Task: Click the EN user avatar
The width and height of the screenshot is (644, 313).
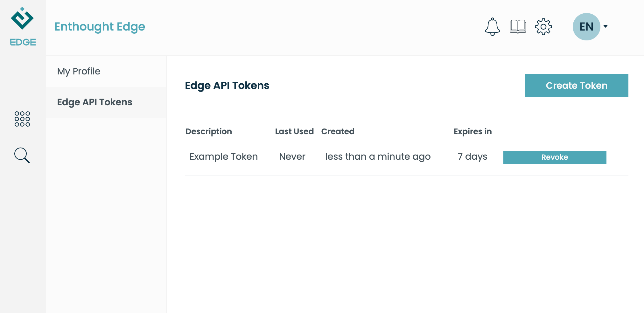Action: coord(586,27)
